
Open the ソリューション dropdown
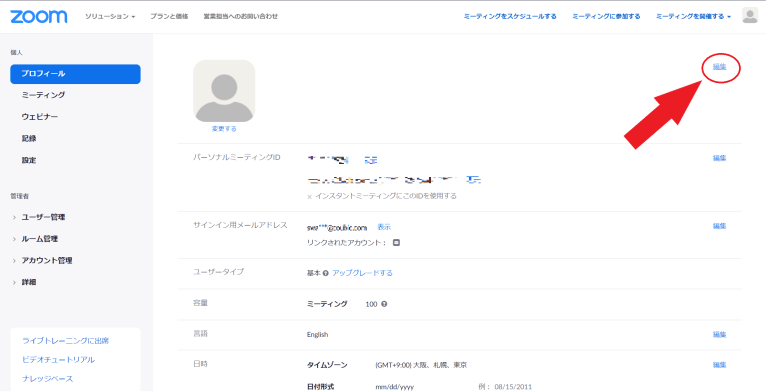click(x=110, y=16)
